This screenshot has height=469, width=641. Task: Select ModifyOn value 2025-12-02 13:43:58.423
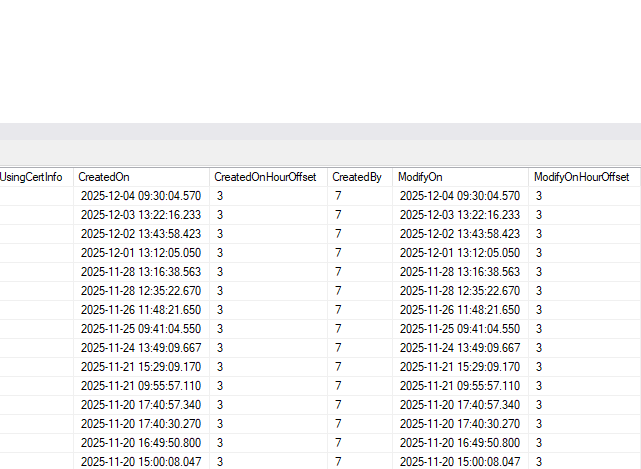click(x=460, y=234)
